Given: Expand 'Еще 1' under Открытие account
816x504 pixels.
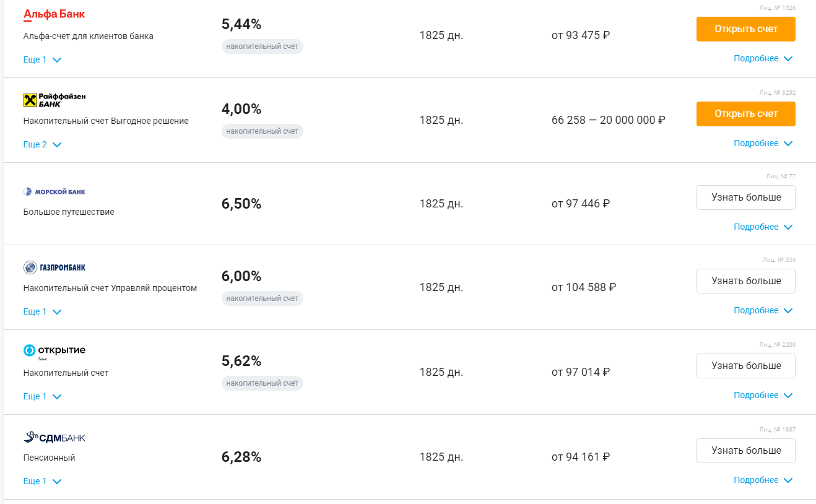Looking at the screenshot, I should (42, 397).
